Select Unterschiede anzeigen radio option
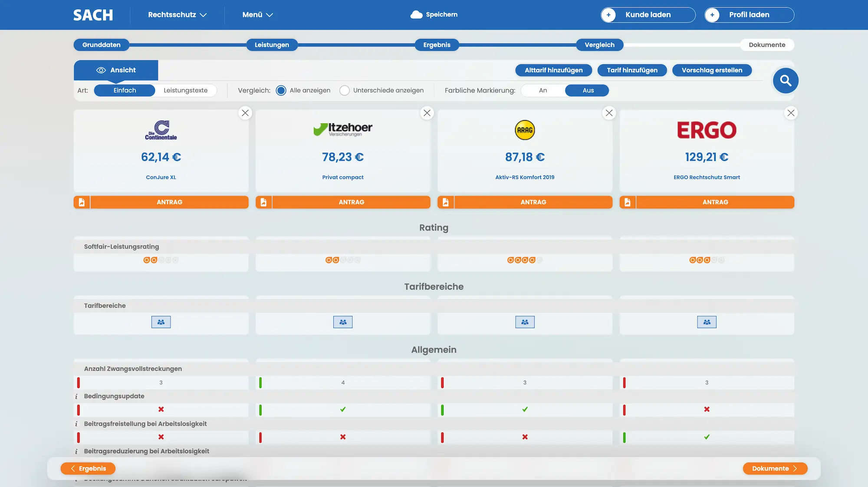Viewport: 868px width, 487px height. tap(345, 90)
